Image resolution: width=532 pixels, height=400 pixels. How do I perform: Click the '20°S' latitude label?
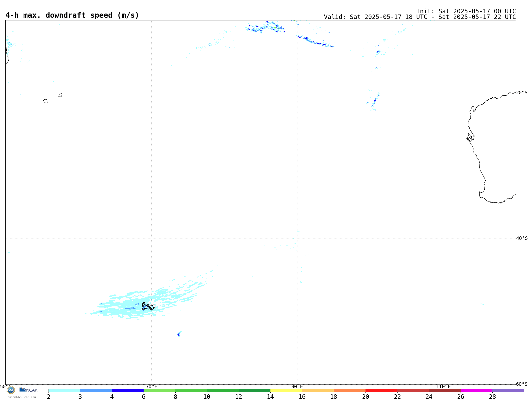click(522, 93)
